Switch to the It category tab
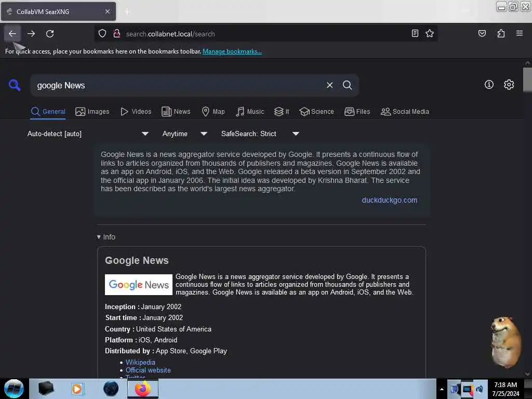Screen dimensions: 532x399 click(x=282, y=112)
